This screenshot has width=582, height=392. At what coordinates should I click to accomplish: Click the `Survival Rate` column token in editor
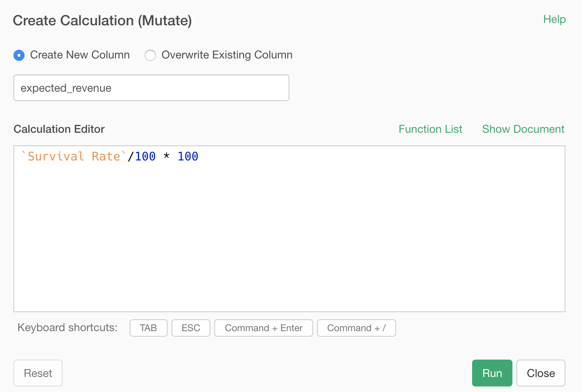click(x=74, y=156)
